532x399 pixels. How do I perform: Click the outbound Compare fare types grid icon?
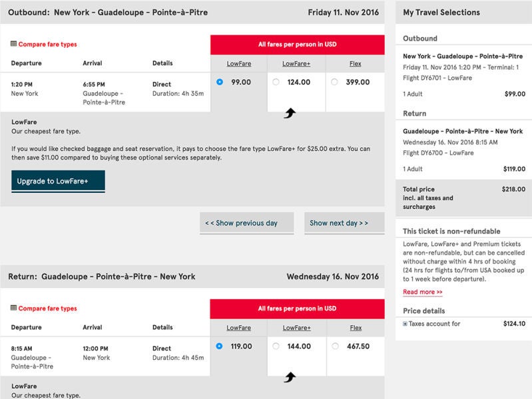tap(13, 44)
